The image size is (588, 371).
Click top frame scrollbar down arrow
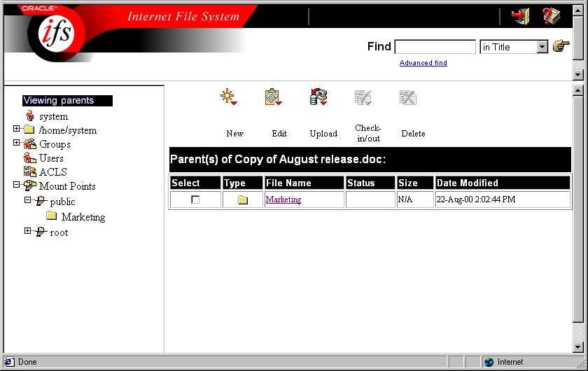click(x=578, y=75)
